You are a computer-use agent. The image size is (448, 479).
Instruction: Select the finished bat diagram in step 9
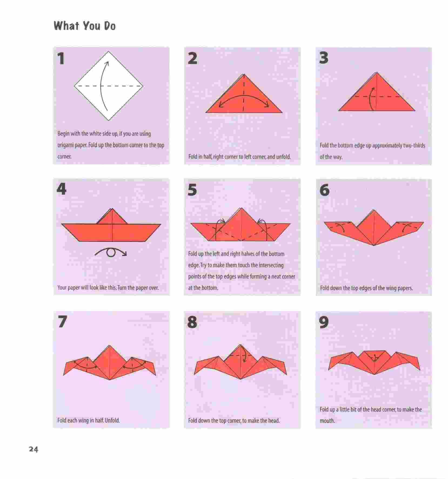pos(374,363)
